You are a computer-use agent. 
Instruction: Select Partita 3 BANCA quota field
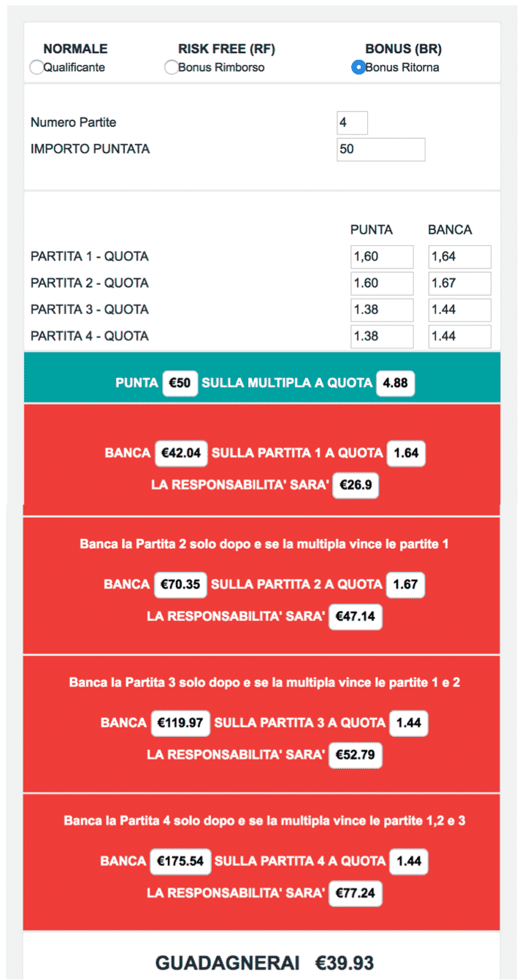459,310
